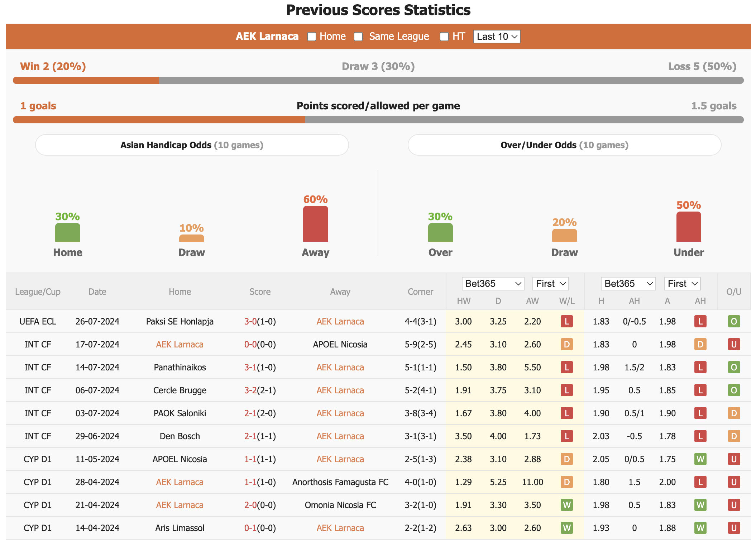Screen dimensions: 756x540
Task: Select the Over/Under Odds tab
Action: click(x=565, y=145)
